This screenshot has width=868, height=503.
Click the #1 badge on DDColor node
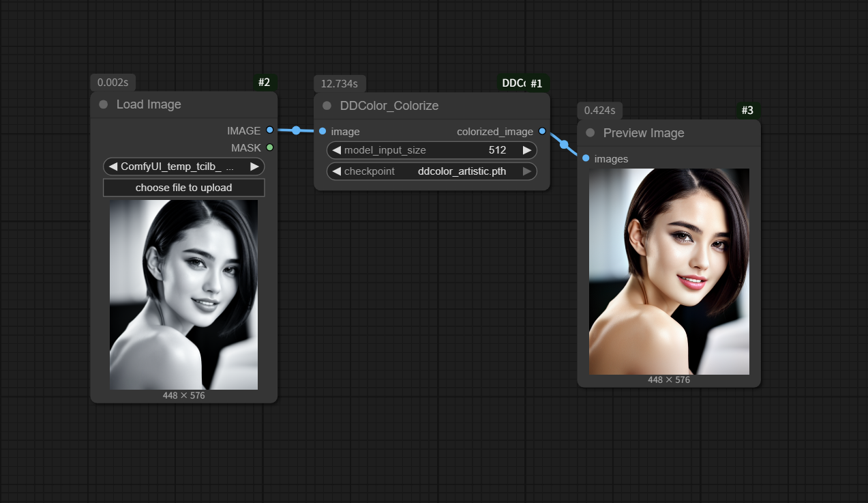click(537, 83)
